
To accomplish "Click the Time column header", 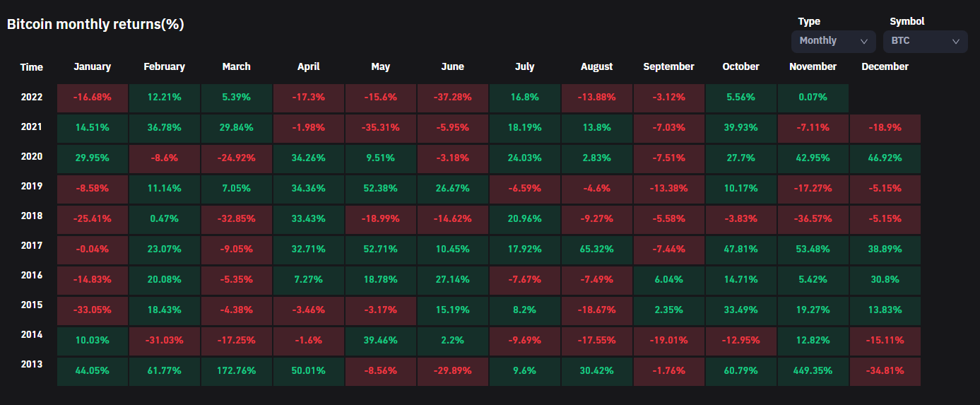I will coord(32,67).
